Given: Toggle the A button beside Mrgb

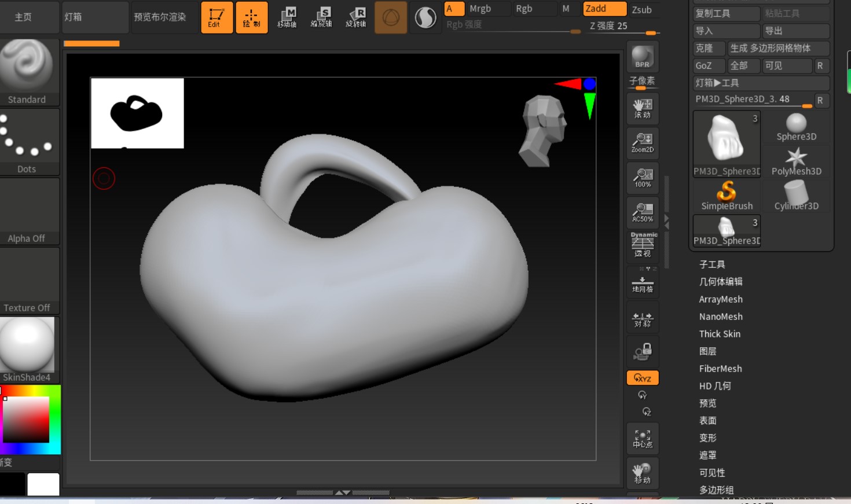Looking at the screenshot, I should (x=454, y=9).
